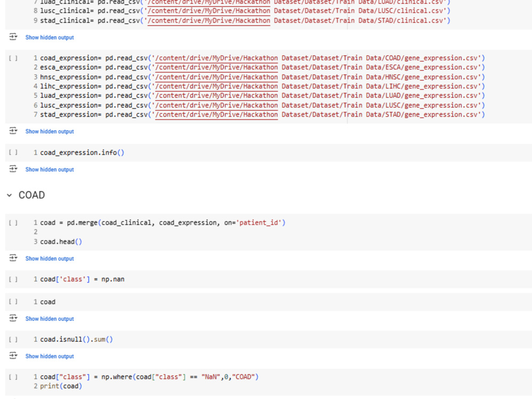Click the print(coad) code line
The height and width of the screenshot is (399, 532).
pos(61,386)
